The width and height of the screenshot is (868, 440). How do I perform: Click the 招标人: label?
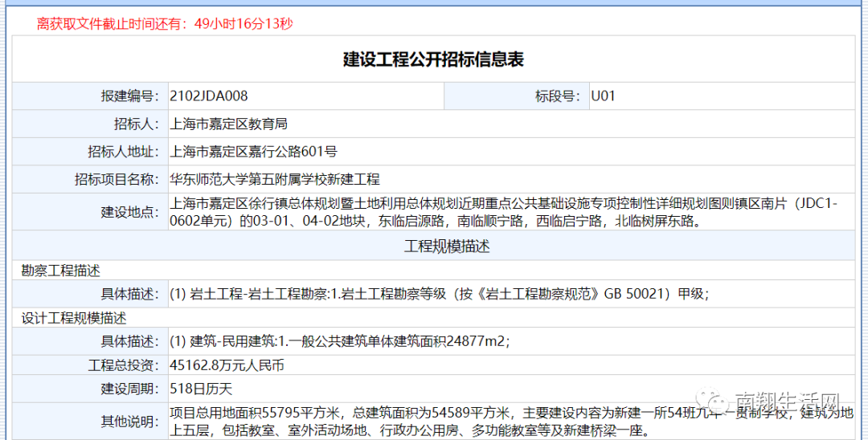tap(137, 124)
